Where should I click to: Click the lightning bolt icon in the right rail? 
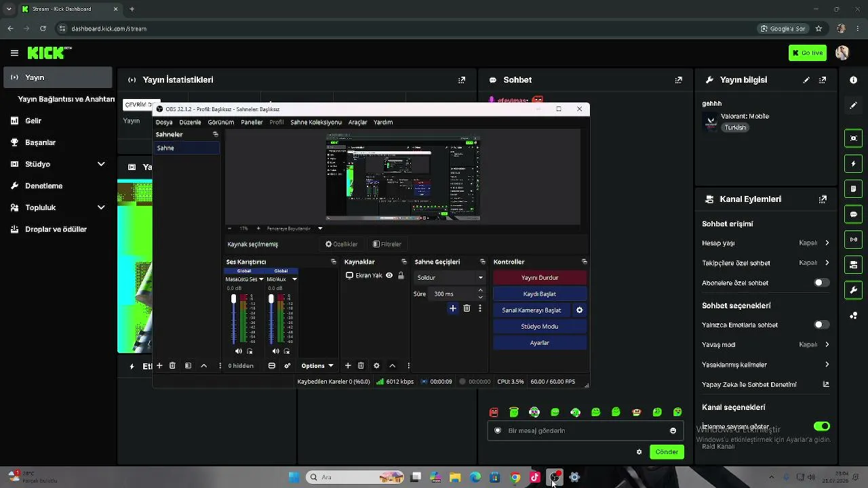[x=853, y=164]
